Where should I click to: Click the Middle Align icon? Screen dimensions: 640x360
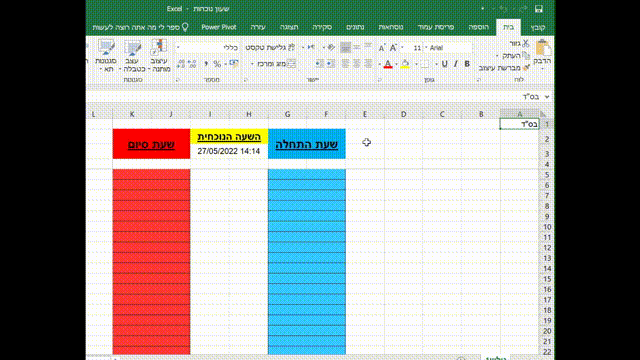coord(357,47)
